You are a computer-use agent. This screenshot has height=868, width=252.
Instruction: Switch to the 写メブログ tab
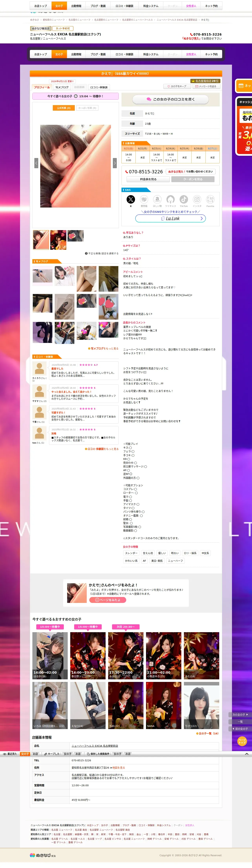(62, 87)
